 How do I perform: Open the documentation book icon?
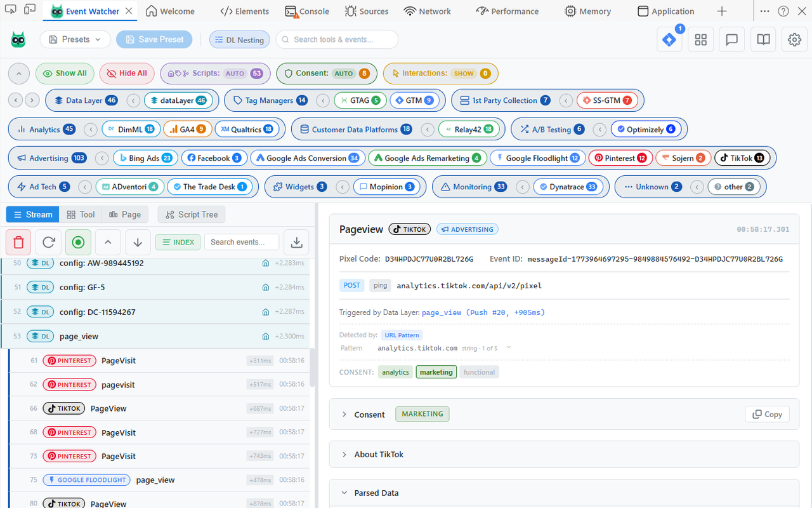click(x=763, y=39)
